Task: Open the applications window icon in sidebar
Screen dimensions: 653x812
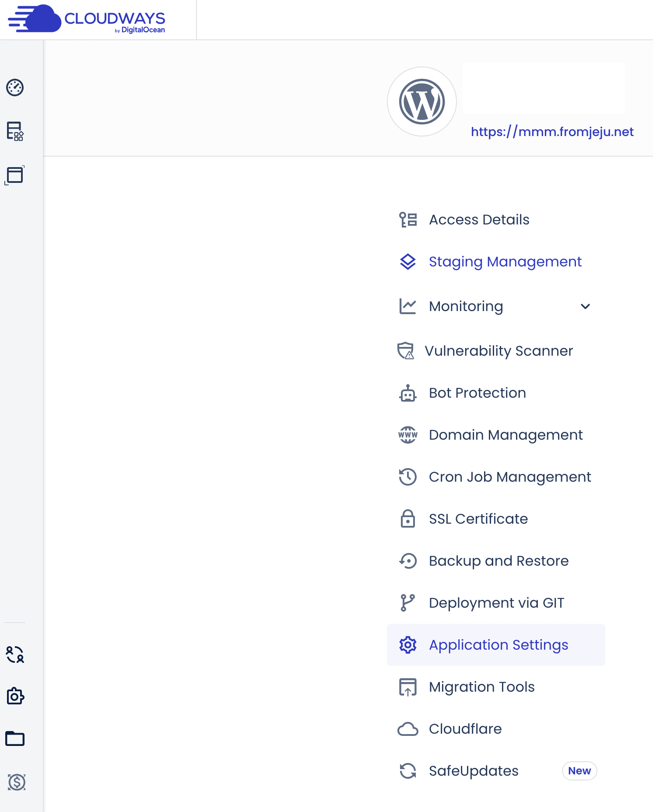Action: point(15,175)
